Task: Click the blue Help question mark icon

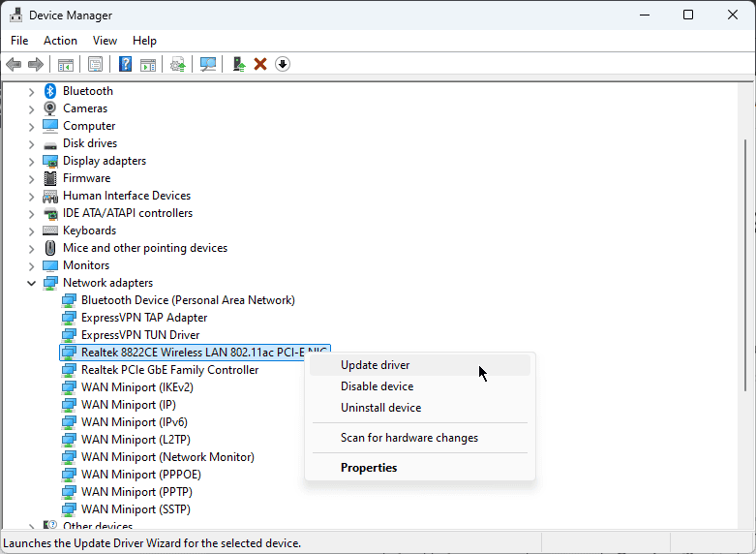Action: (x=126, y=64)
